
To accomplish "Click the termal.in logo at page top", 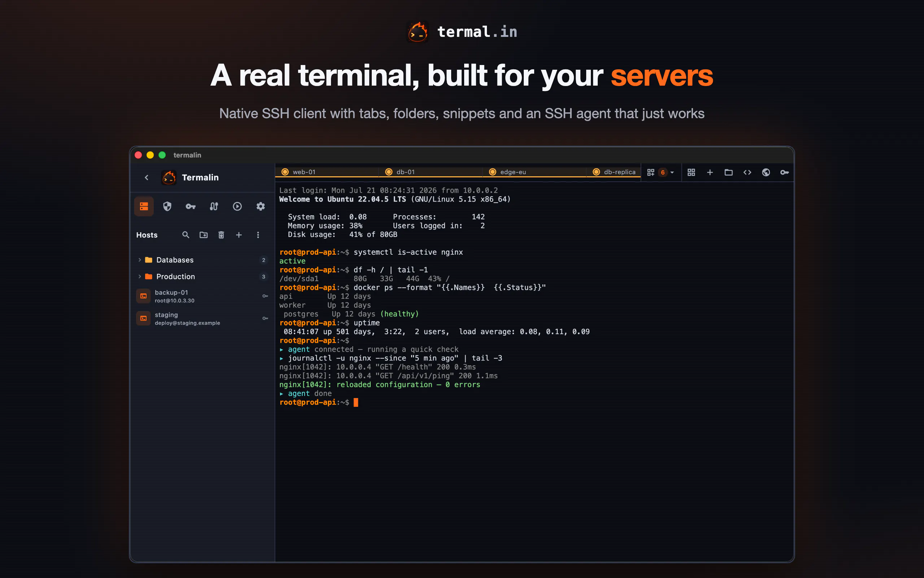I will [462, 32].
